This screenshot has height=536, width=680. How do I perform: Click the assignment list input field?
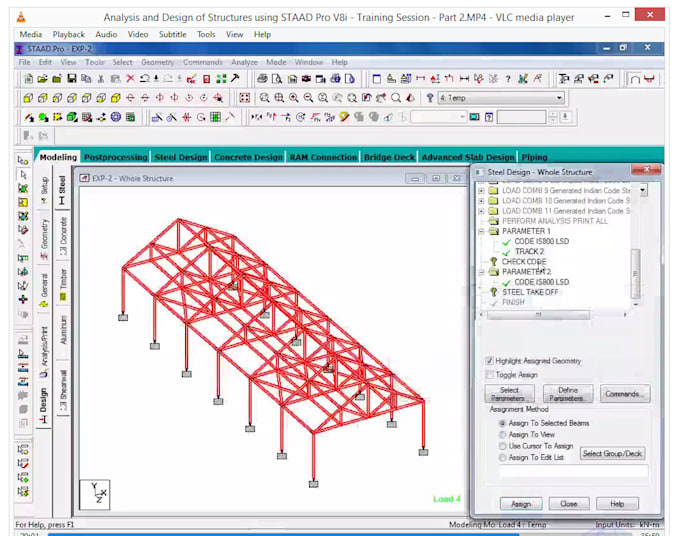pyautogui.click(x=574, y=472)
